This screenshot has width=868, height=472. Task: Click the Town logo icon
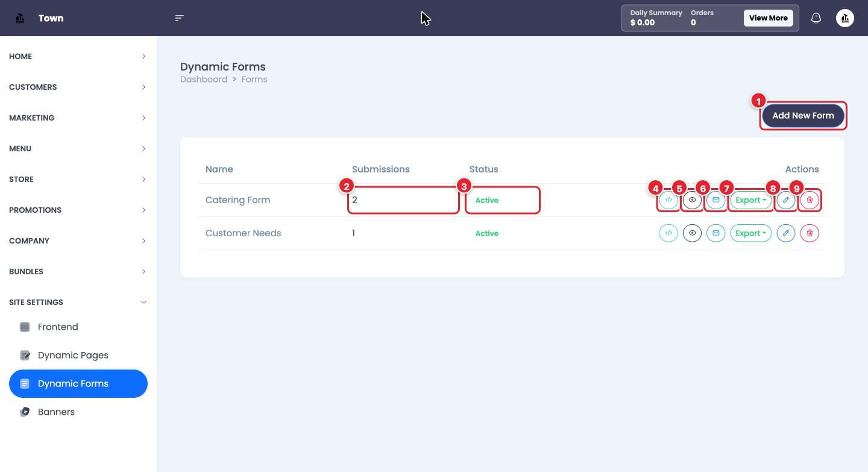coord(20,18)
